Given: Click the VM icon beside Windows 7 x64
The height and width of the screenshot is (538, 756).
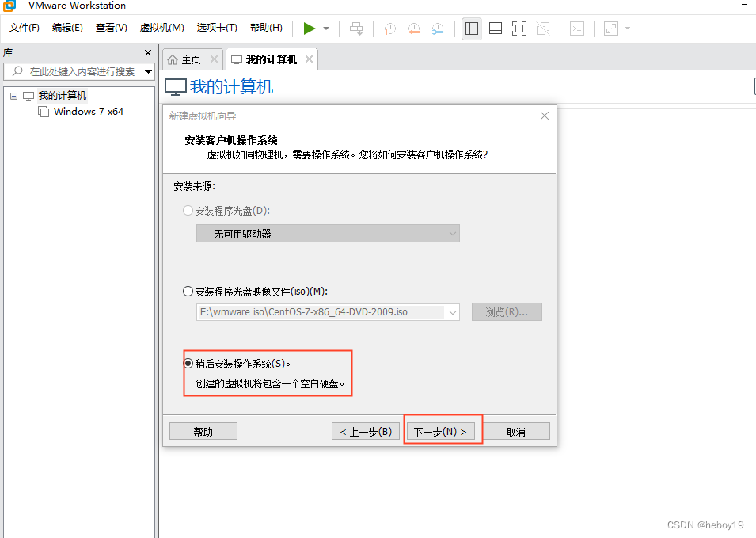Looking at the screenshot, I should [x=44, y=112].
